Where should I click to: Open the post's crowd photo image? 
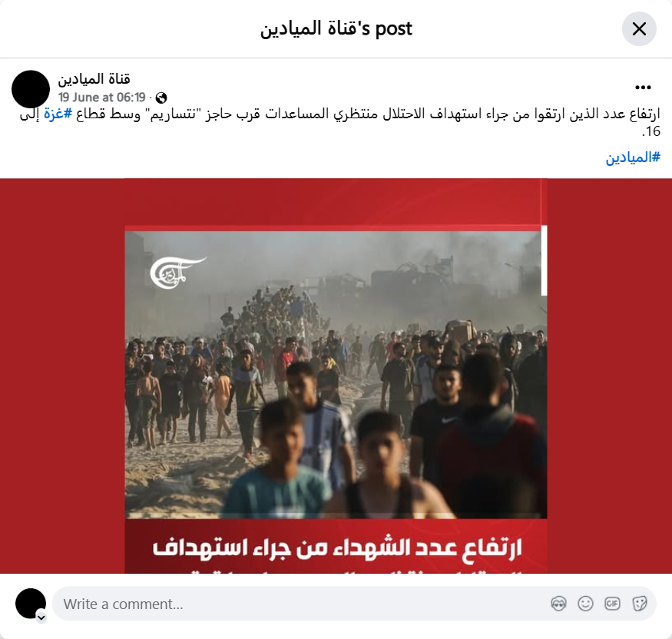336,375
